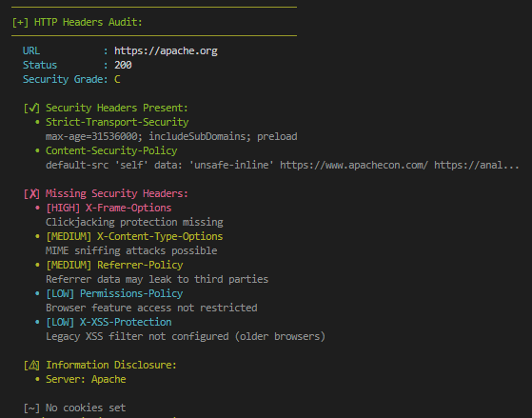Click the [MEDIUM] X-Content-Type-Options entry

(x=134, y=236)
